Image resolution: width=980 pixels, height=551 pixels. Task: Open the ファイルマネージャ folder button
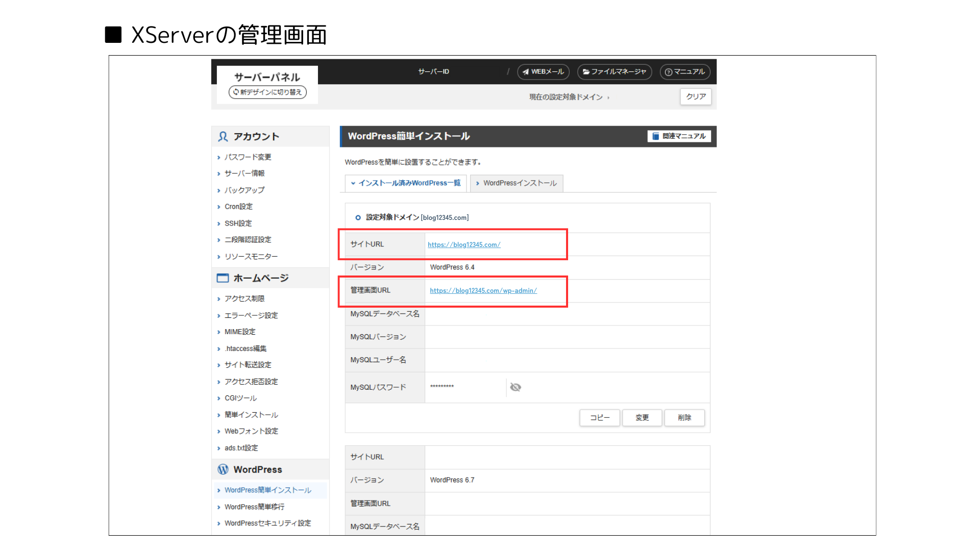pos(615,72)
